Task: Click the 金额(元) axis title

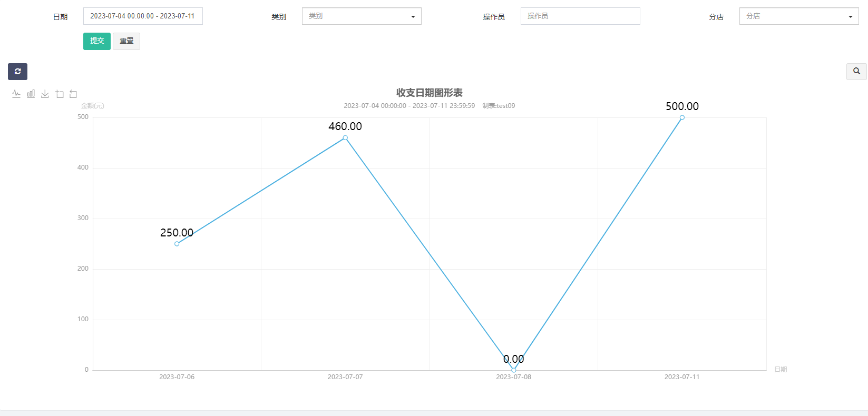Action: 93,106
